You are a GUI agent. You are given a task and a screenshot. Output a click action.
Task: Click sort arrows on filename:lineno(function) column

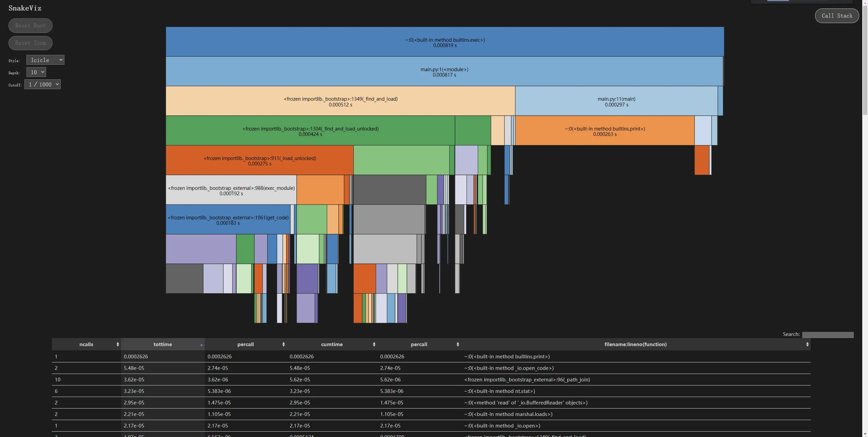pyautogui.click(x=807, y=344)
